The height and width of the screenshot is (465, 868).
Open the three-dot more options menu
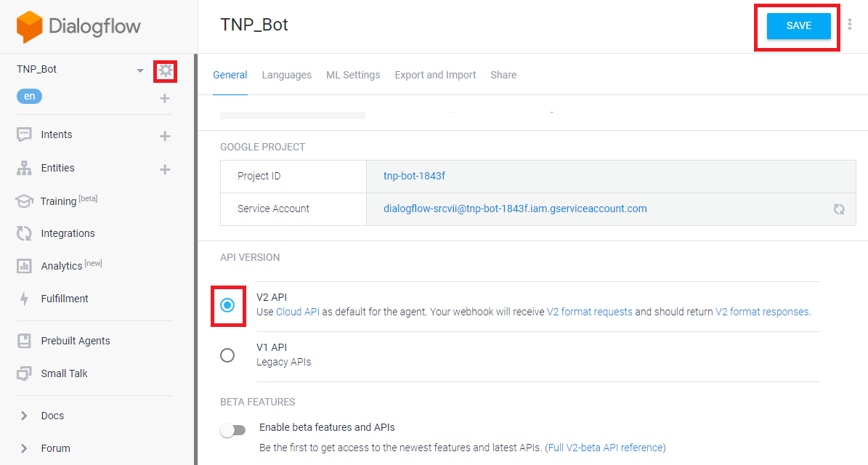pyautogui.click(x=850, y=25)
